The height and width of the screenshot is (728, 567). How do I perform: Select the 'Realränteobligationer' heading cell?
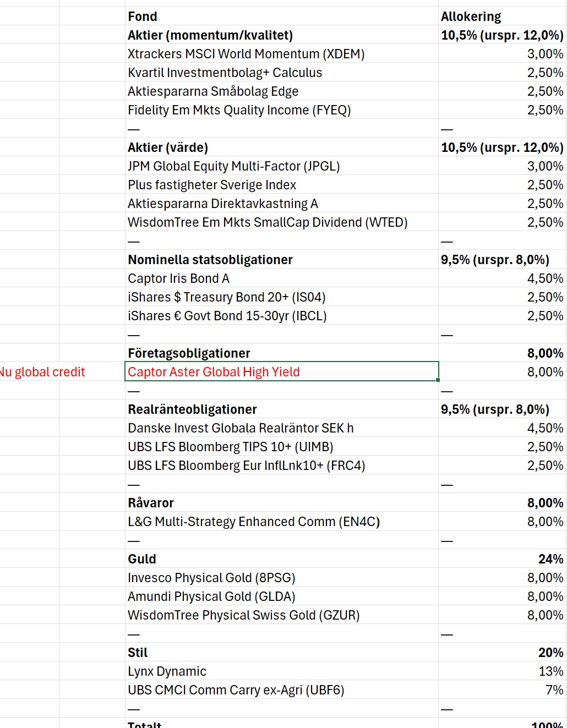click(192, 409)
